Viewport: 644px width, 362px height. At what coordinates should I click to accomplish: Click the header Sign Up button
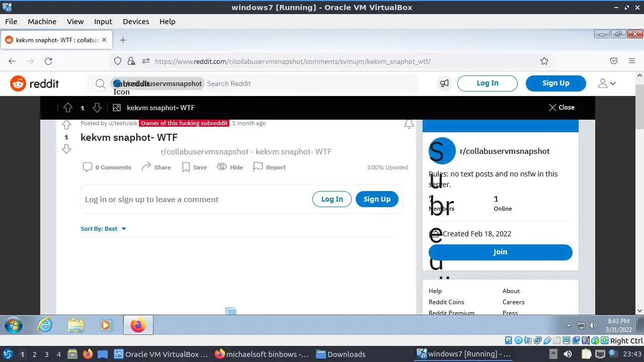pyautogui.click(x=556, y=83)
